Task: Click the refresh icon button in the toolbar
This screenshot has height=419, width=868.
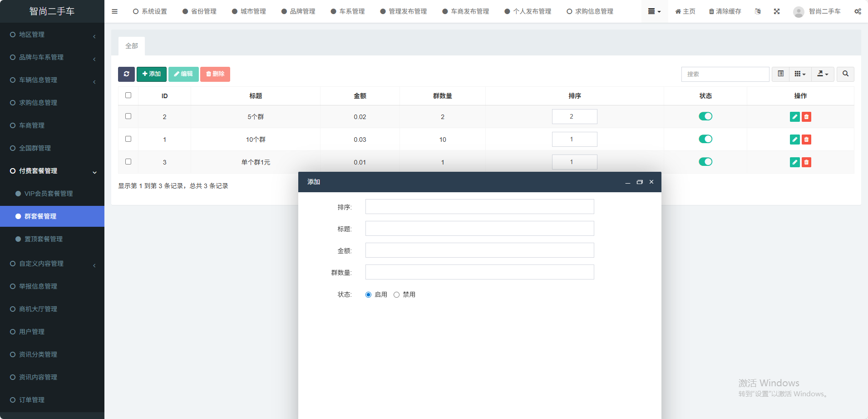Action: coord(126,74)
